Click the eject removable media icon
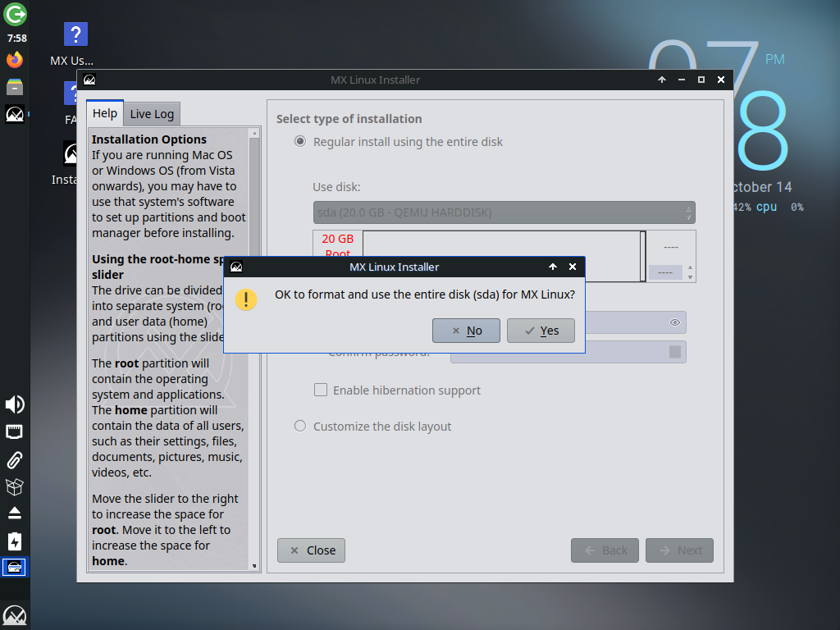This screenshot has height=630, width=840. [15, 514]
